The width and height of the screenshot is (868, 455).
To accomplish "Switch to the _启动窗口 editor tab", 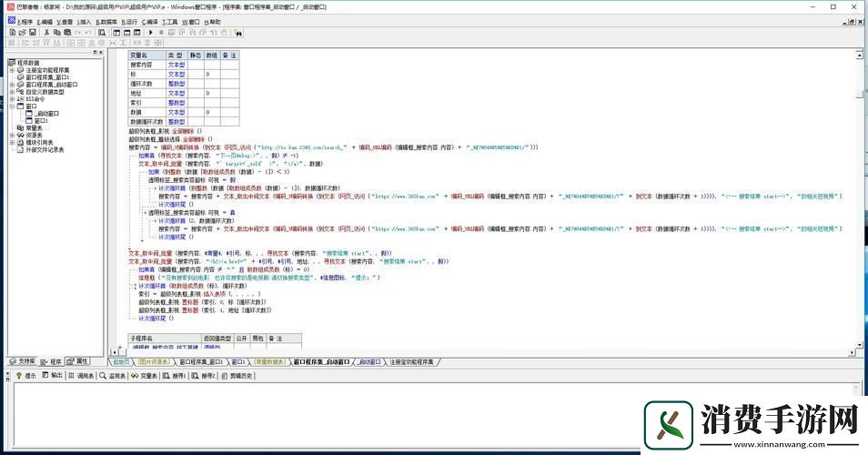I will pos(368,362).
